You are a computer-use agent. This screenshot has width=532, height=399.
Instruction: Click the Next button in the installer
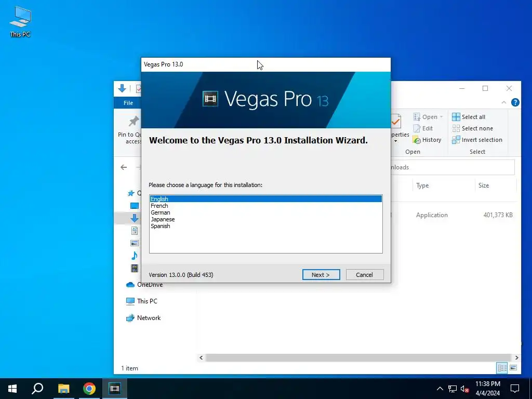(x=321, y=275)
